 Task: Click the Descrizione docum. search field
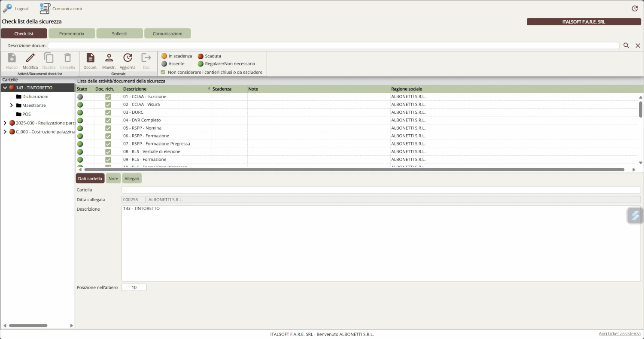coord(333,45)
